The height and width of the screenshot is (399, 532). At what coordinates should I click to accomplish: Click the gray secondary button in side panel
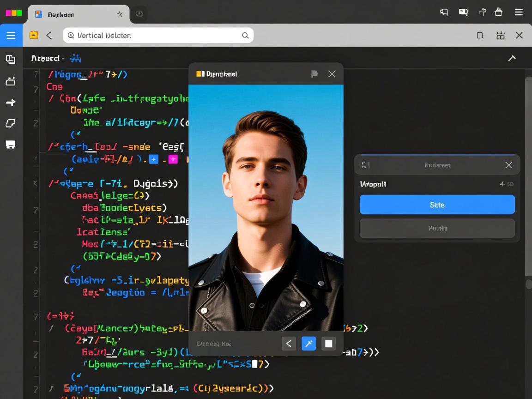[x=437, y=228]
